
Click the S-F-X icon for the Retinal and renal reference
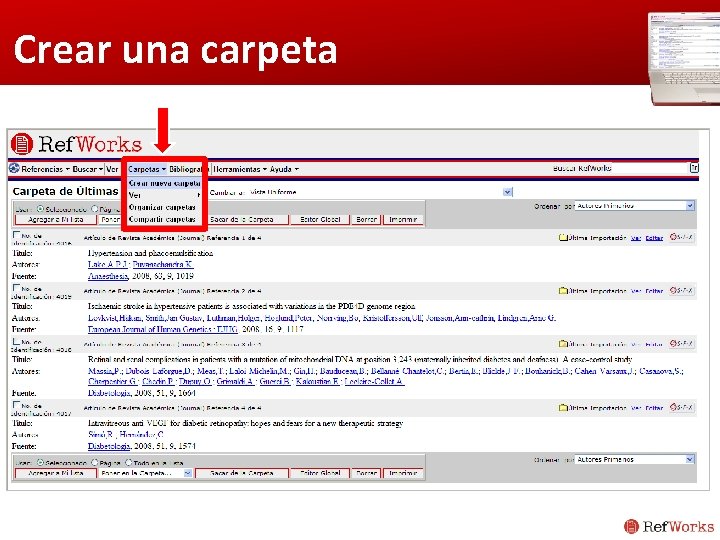click(681, 343)
